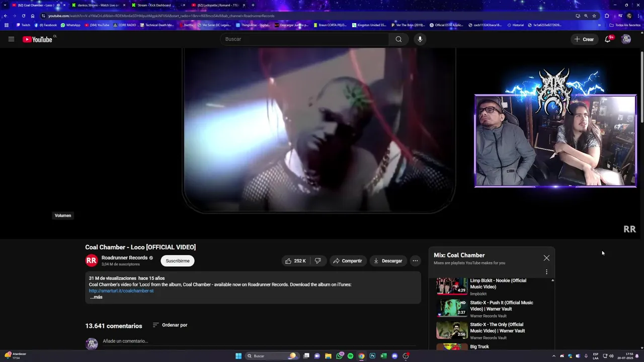
Task: Go back in Chrome browser
Action: [6, 16]
